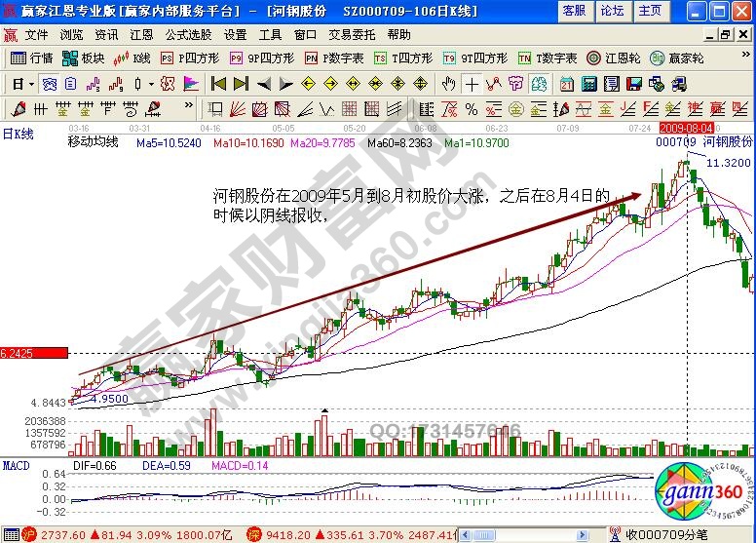
Task: Select the red zigzag polyline tool
Action: pyautogui.click(x=494, y=84)
